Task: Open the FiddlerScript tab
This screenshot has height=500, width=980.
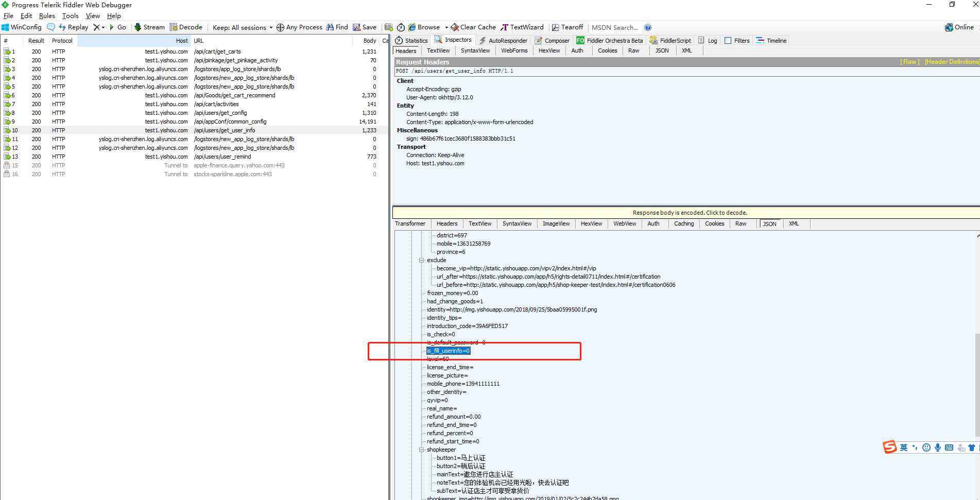Action: point(670,40)
